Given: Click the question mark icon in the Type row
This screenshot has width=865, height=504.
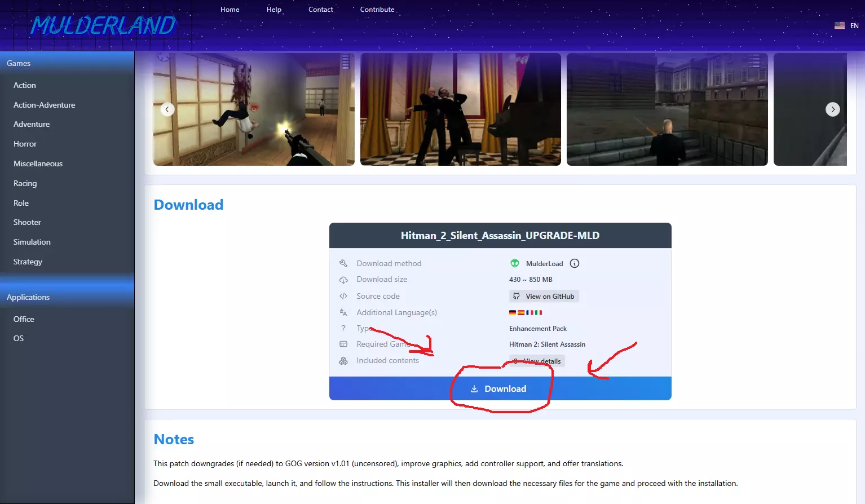Looking at the screenshot, I should 343,328.
